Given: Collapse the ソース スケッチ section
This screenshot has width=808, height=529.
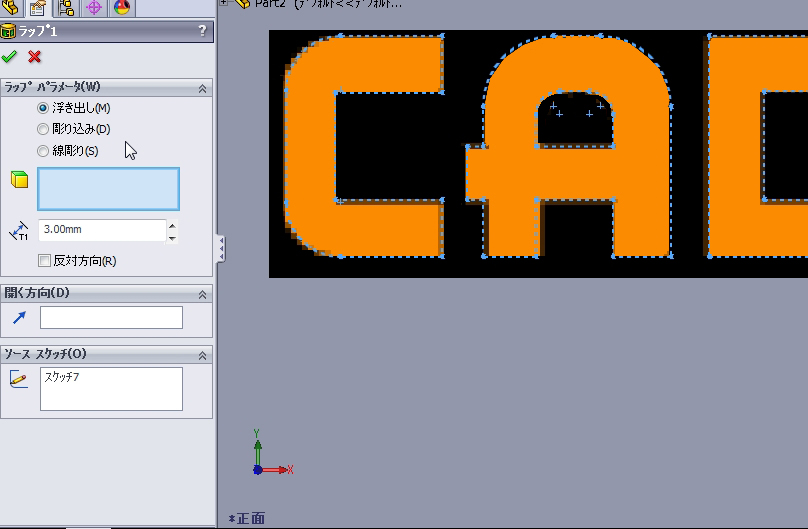Looking at the screenshot, I should click(203, 354).
